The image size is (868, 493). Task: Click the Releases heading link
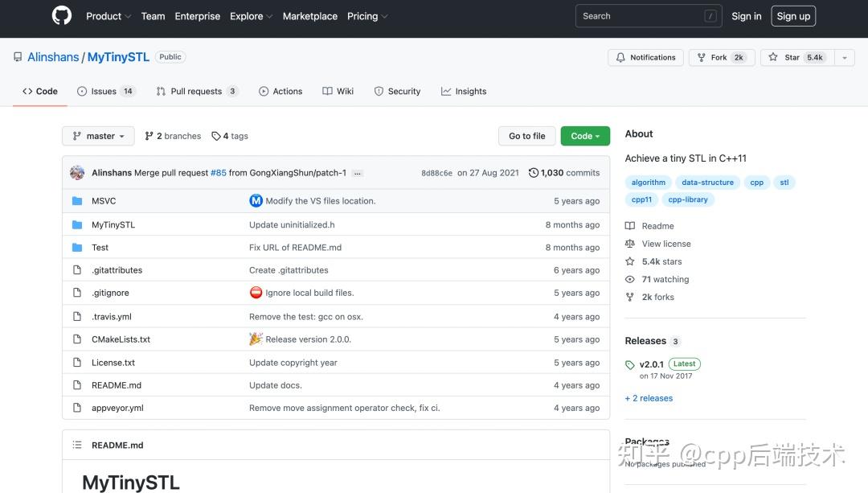[x=645, y=341]
